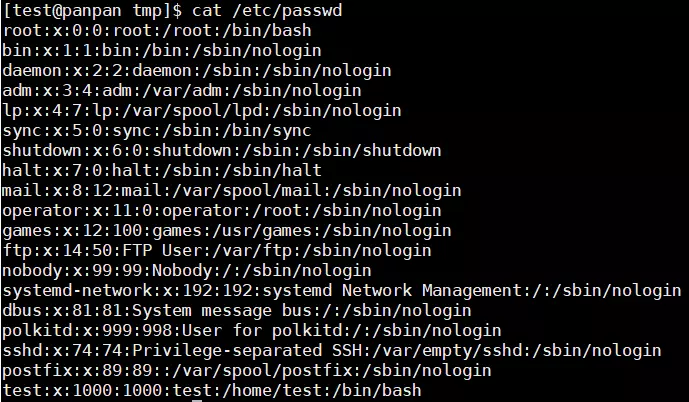Viewport: 689px width, 402px height.
Task: Click the nobody account line
Action: pyautogui.click(x=187, y=271)
